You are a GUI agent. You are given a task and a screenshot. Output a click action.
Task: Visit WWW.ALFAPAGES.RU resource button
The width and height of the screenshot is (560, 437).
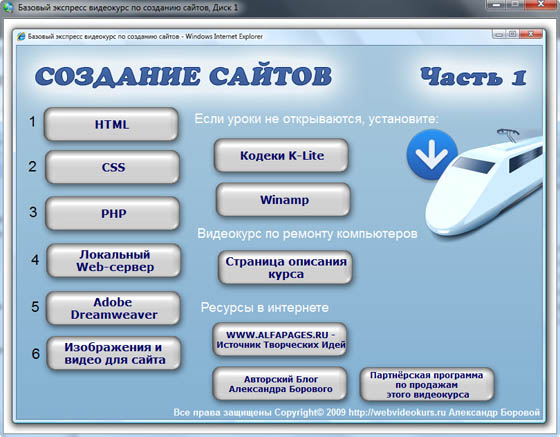tap(280, 340)
